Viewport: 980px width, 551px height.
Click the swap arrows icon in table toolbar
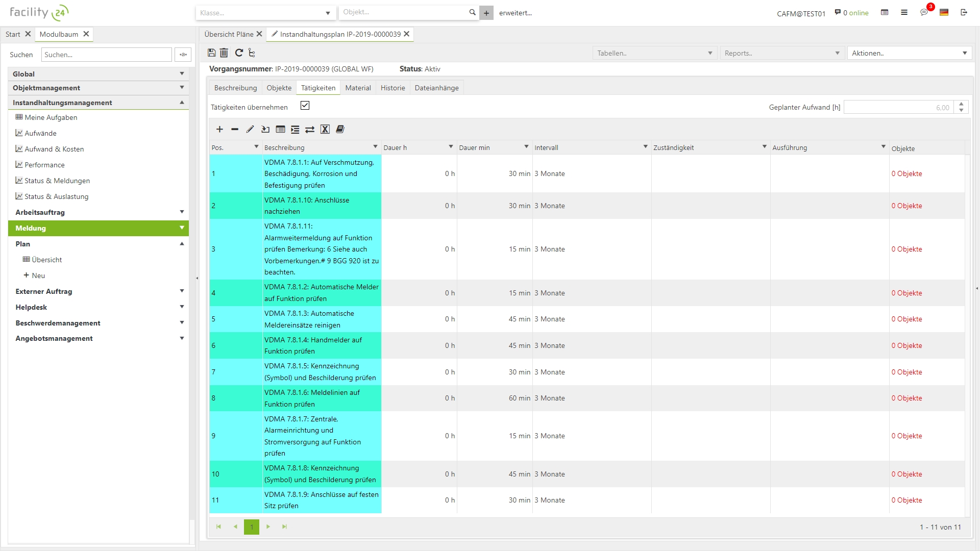coord(310,130)
